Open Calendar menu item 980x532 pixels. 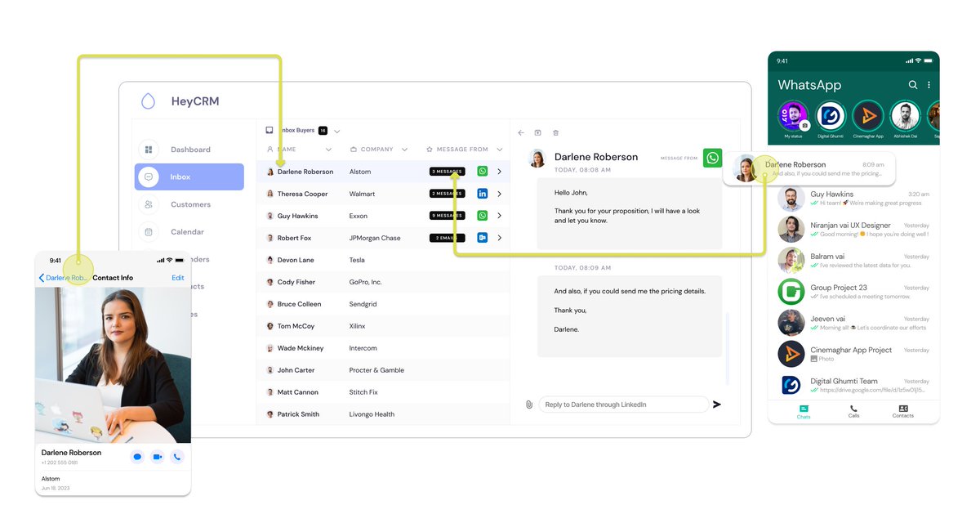tap(187, 232)
